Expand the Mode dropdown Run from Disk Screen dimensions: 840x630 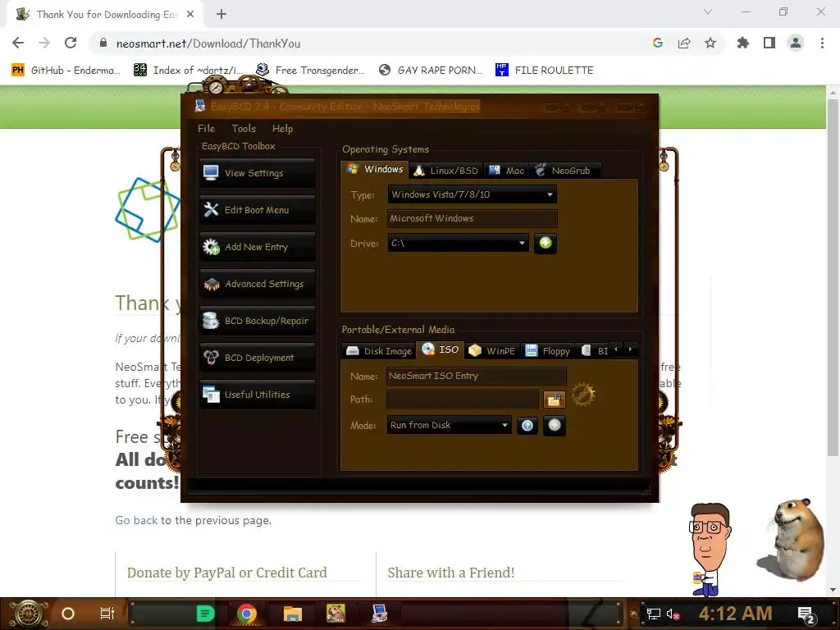pyautogui.click(x=449, y=426)
